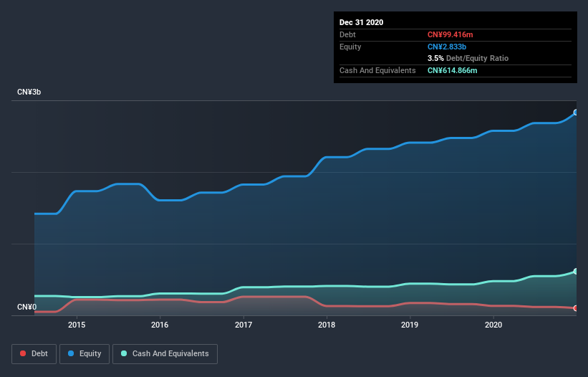Click the CN¥614.866m cash value
The height and width of the screenshot is (377, 588).
[452, 70]
